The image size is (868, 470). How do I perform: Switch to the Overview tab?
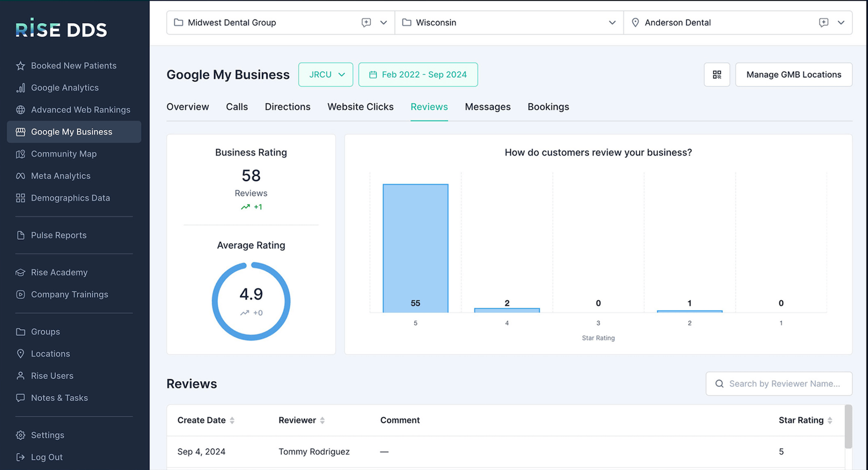(188, 107)
